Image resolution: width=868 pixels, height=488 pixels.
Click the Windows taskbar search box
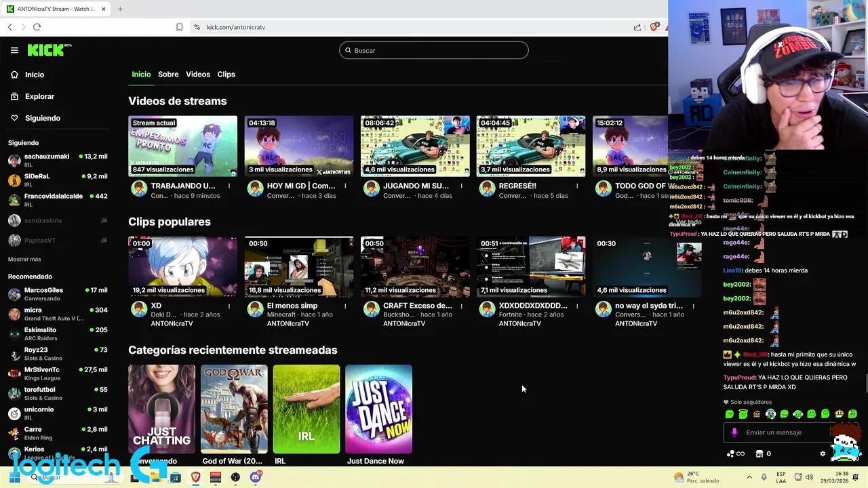click(75, 477)
